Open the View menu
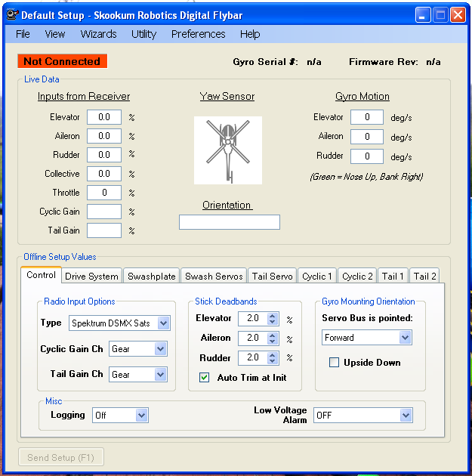The width and height of the screenshot is (472, 476). click(x=55, y=34)
